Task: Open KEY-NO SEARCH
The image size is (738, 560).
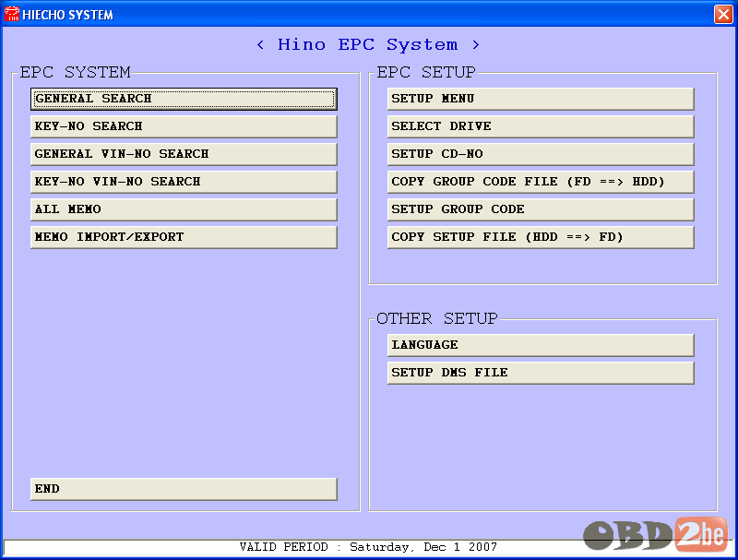Action: (184, 126)
